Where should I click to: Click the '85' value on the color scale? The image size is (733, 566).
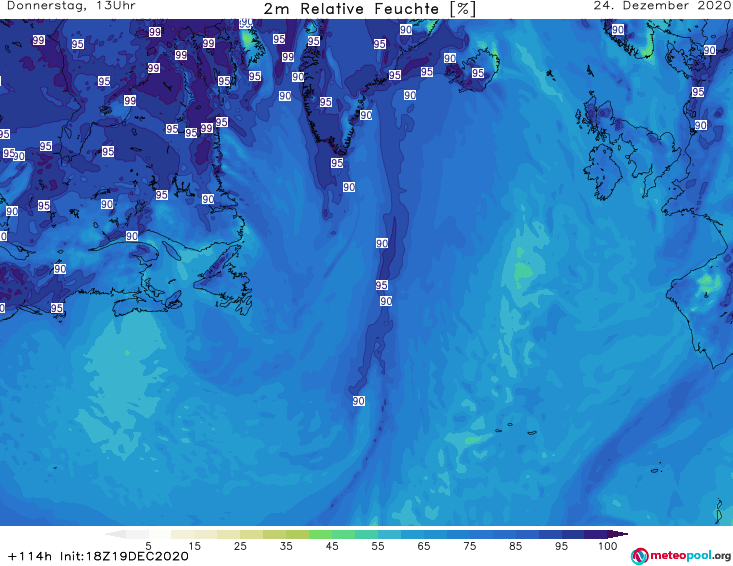click(x=516, y=546)
